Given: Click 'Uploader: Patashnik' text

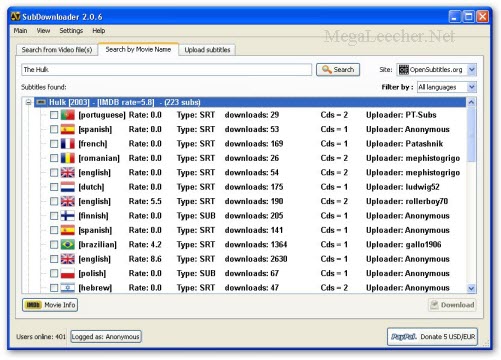Looking at the screenshot, I should 404,144.
